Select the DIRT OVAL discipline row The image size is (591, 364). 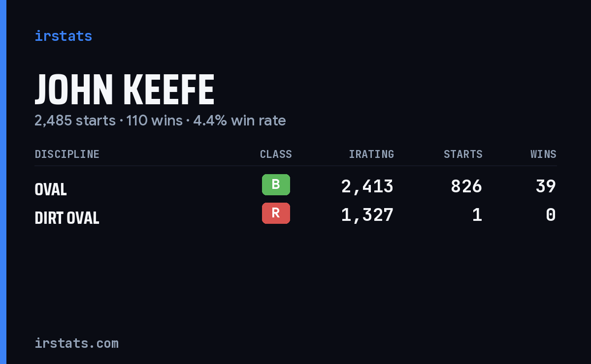pyautogui.click(x=295, y=215)
